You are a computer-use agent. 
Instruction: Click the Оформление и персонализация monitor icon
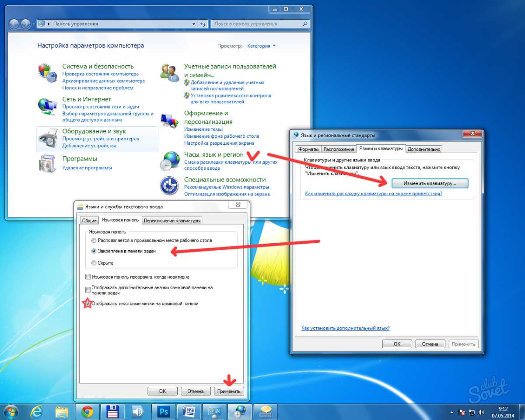click(170, 120)
